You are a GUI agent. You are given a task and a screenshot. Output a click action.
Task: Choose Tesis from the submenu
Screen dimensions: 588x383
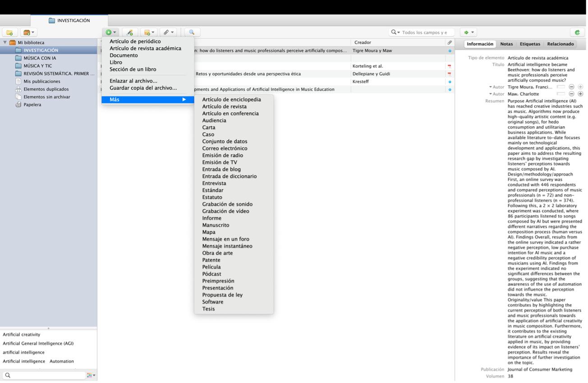pos(208,309)
